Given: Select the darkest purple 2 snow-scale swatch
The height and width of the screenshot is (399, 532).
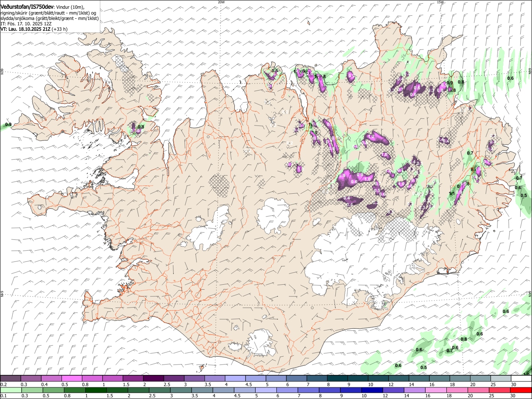Looking at the screenshot, I should click(x=153, y=379).
